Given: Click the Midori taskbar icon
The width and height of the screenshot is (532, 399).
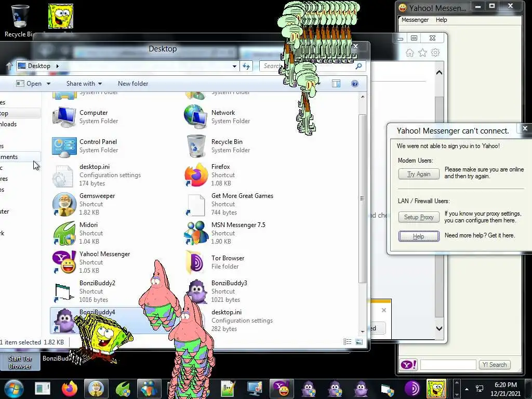Looking at the screenshot, I should pos(123,389).
